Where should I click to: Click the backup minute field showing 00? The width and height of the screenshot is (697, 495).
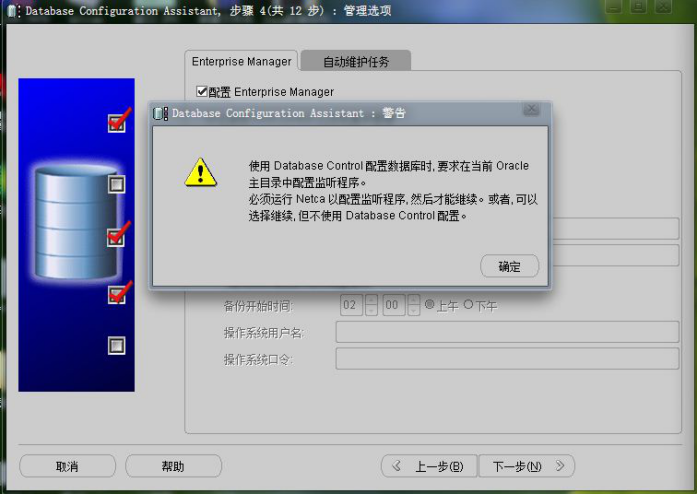click(393, 305)
